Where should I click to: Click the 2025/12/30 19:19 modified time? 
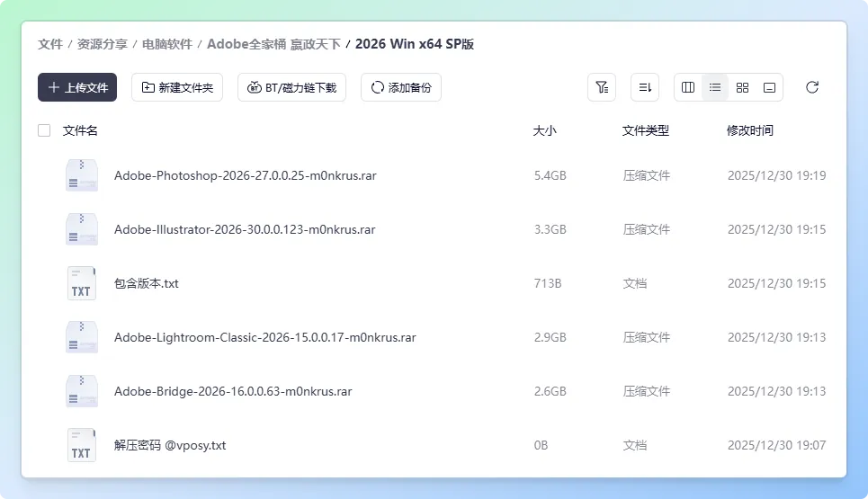[x=776, y=175]
